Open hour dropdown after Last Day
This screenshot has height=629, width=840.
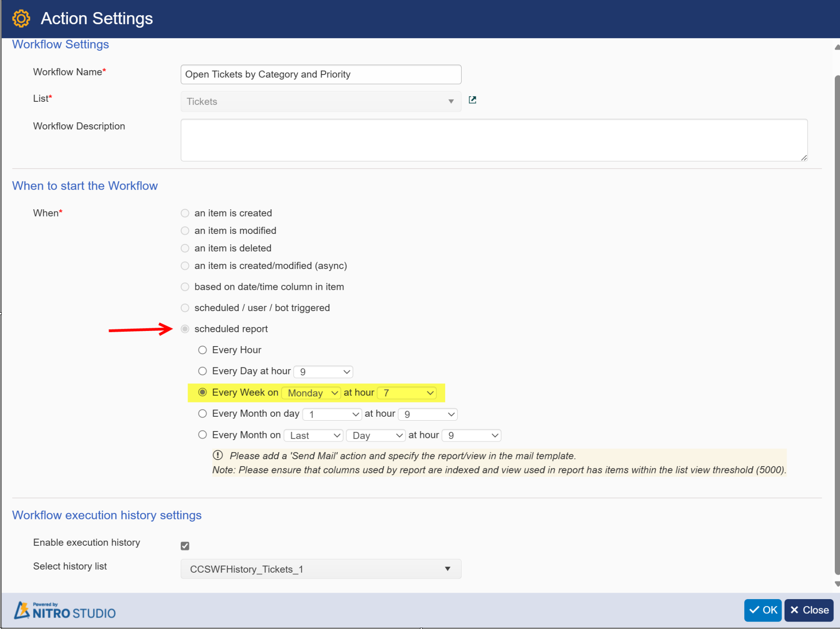point(472,435)
